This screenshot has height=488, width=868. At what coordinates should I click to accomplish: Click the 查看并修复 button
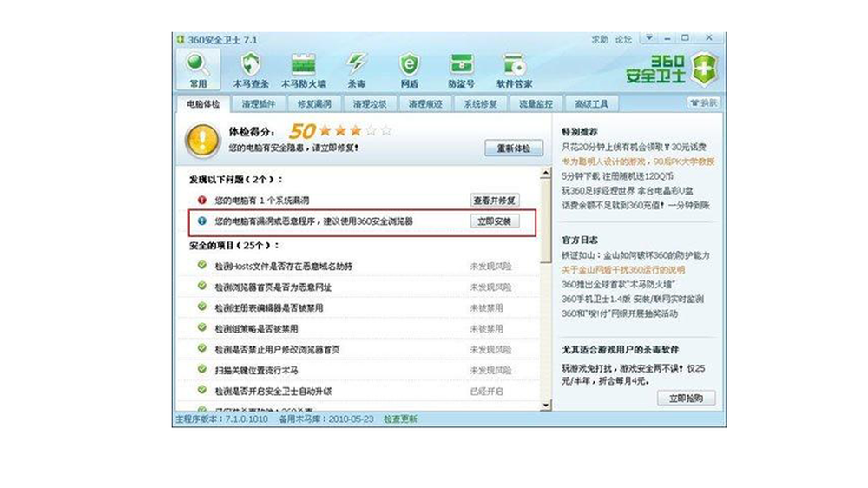coord(495,200)
